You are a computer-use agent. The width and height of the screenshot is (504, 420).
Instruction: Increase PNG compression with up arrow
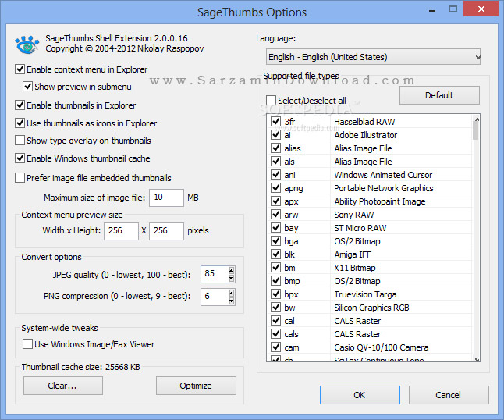tap(232, 293)
